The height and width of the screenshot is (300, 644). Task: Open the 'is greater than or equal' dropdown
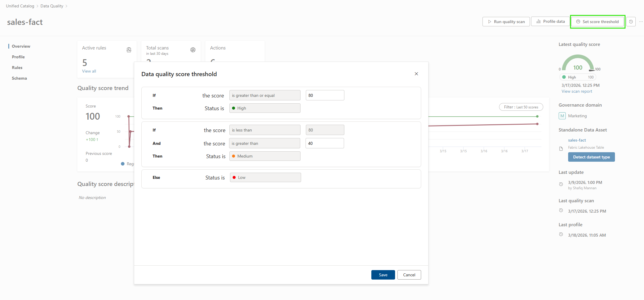click(x=265, y=95)
